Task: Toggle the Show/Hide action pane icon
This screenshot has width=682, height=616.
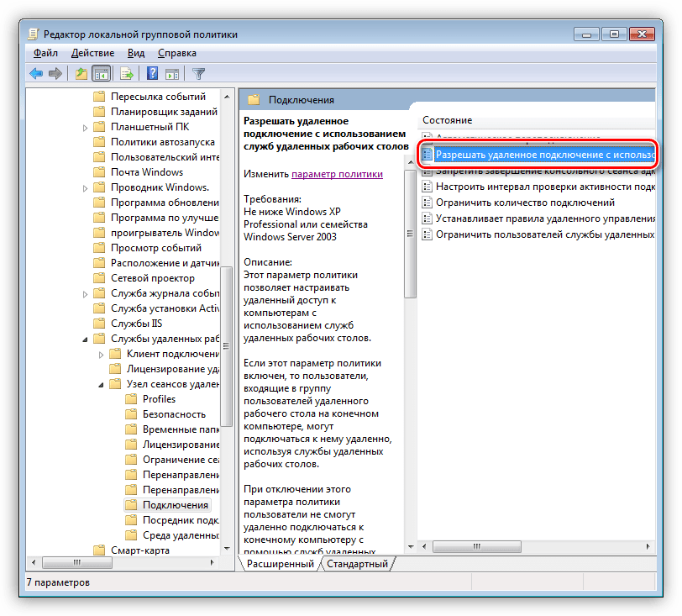Action: point(172,74)
